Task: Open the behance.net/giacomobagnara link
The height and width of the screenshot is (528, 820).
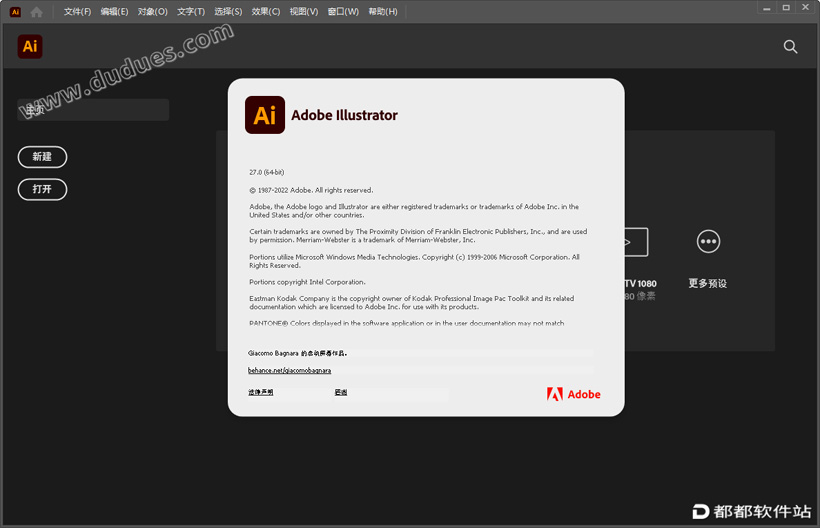Action: [x=289, y=370]
